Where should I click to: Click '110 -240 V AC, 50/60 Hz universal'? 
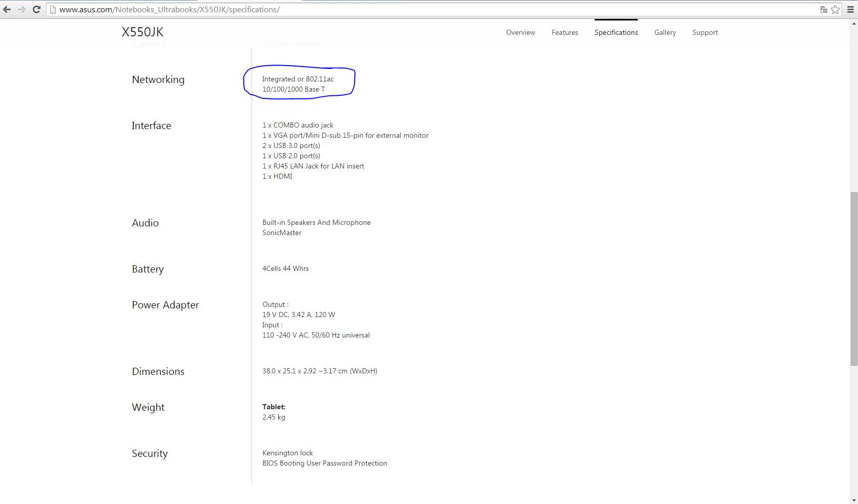point(316,335)
